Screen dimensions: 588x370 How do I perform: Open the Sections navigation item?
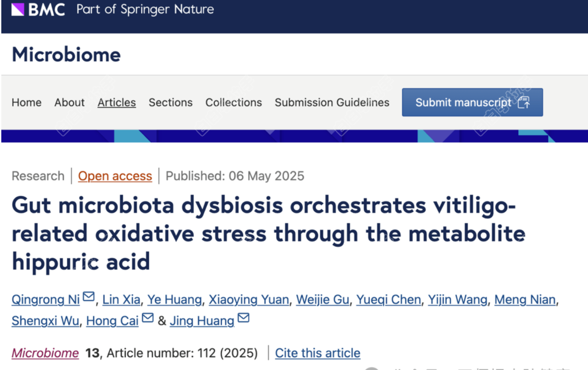[170, 103]
